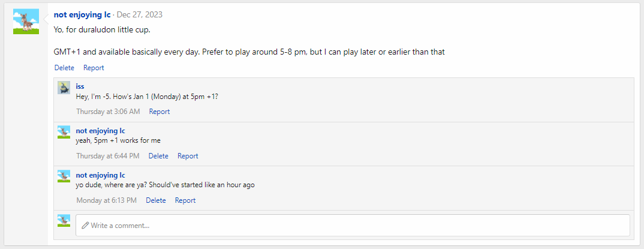644x249 pixels.
Task: Click the large avatar beside the main post
Action: (x=26, y=22)
